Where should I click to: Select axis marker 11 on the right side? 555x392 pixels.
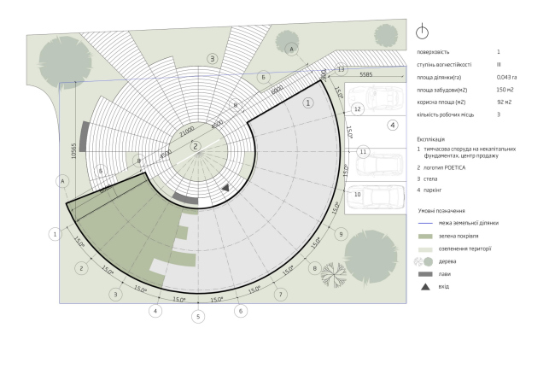363,151
